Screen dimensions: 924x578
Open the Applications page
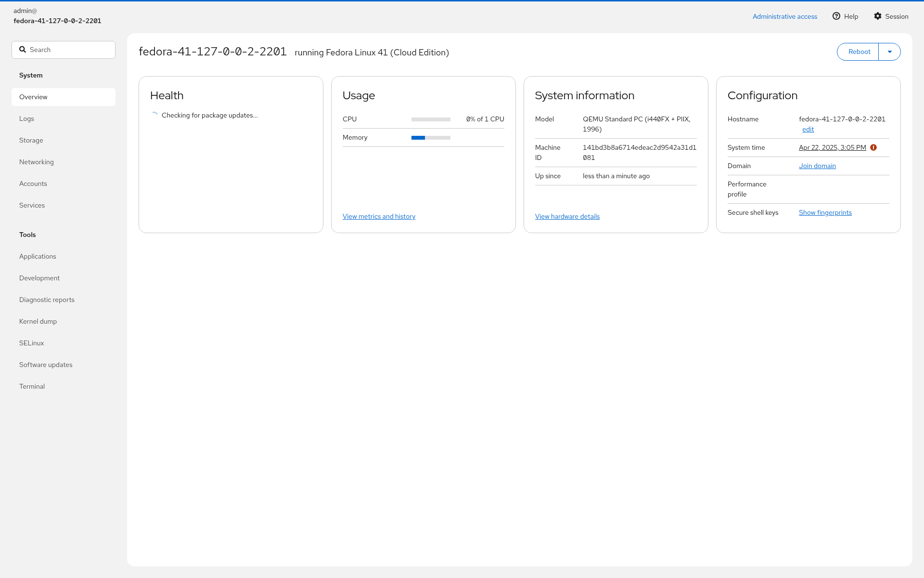click(x=64, y=256)
